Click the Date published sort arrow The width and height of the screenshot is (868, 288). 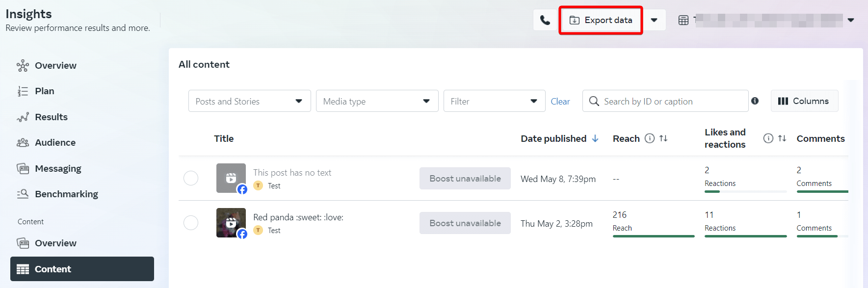(x=595, y=138)
